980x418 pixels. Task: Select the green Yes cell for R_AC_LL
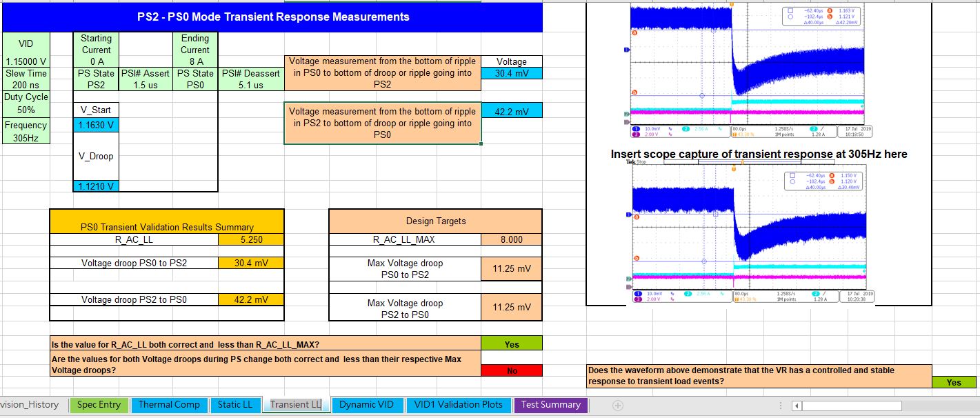(512, 344)
